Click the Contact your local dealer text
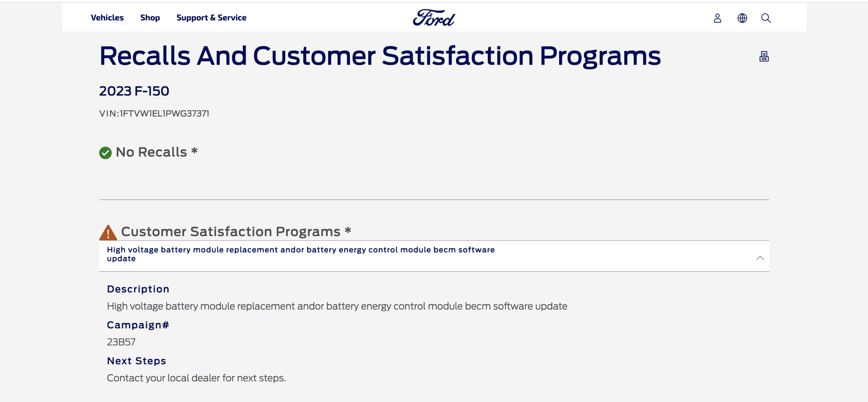Viewport: 868px width, 402px height. tap(196, 378)
